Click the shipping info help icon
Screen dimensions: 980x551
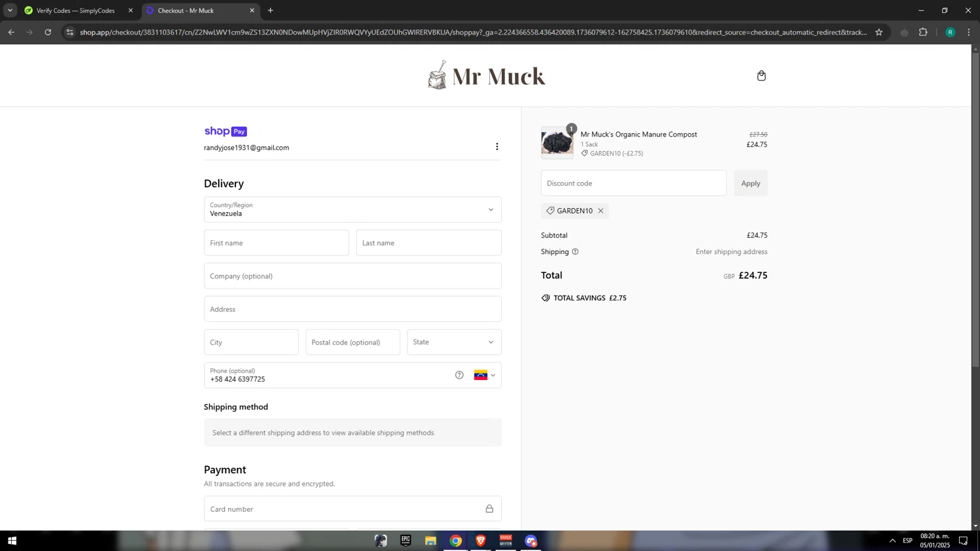click(x=575, y=251)
